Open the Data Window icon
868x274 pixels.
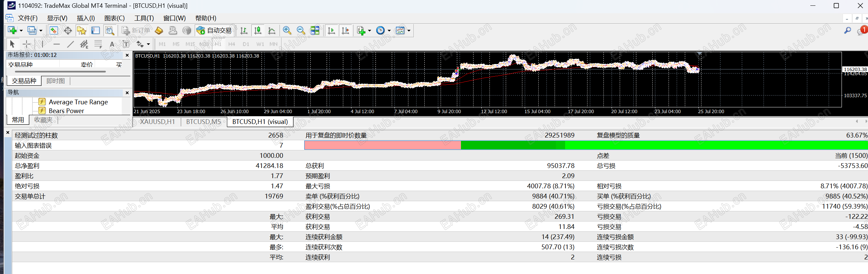[x=68, y=30]
